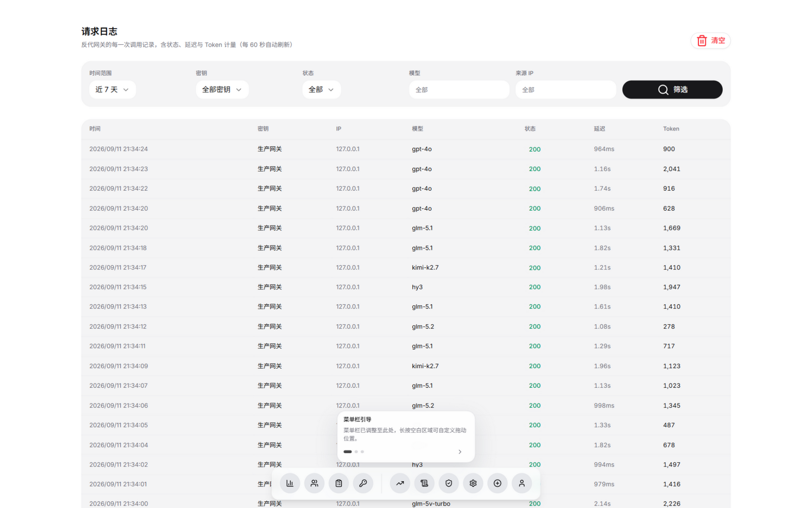
Task: Open the bar chart dashboard icon
Action: pyautogui.click(x=290, y=483)
